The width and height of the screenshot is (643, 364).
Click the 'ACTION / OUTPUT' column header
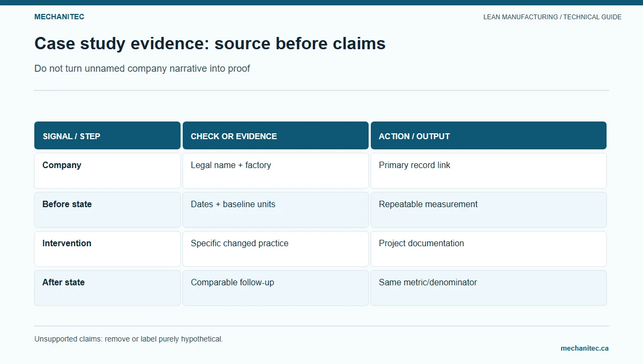point(489,135)
